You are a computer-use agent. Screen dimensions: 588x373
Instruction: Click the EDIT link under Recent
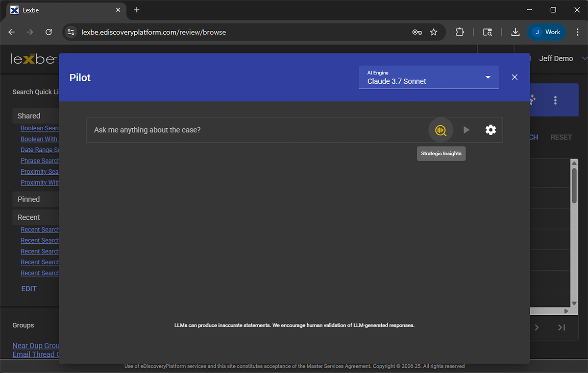29,289
